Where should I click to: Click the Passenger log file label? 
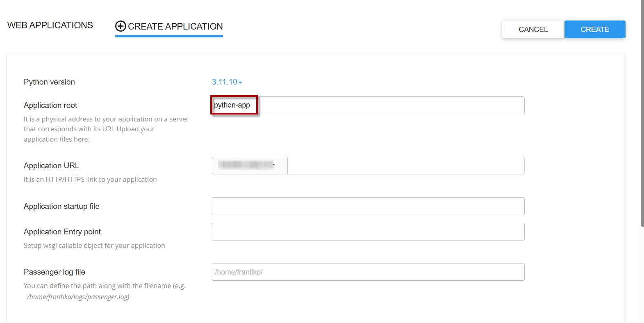tap(55, 272)
